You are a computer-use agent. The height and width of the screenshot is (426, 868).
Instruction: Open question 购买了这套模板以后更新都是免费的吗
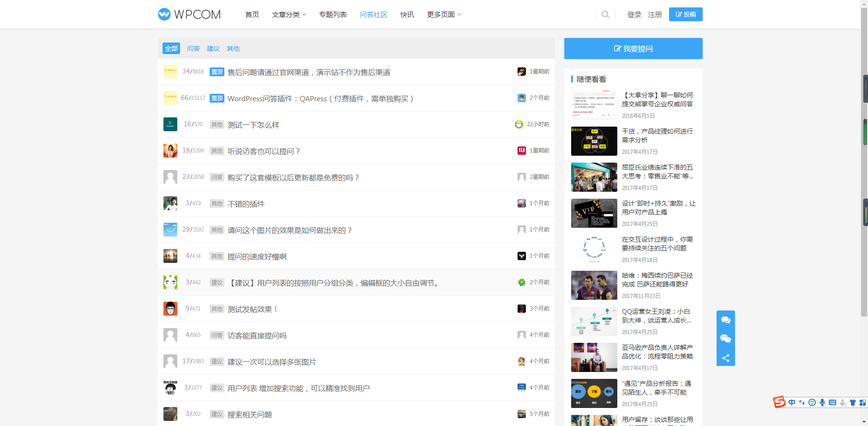[293, 177]
